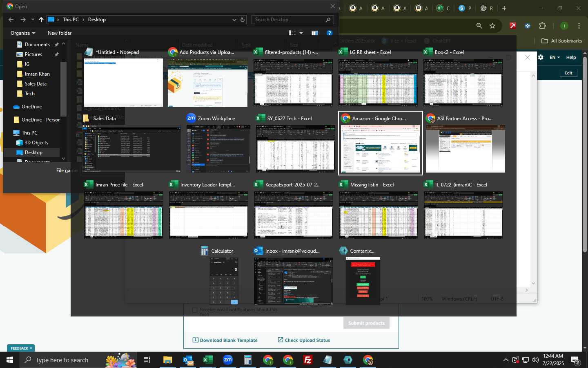This screenshot has height=368, width=588.
Task: Select Tech folder in navigation pane
Action: click(30, 94)
